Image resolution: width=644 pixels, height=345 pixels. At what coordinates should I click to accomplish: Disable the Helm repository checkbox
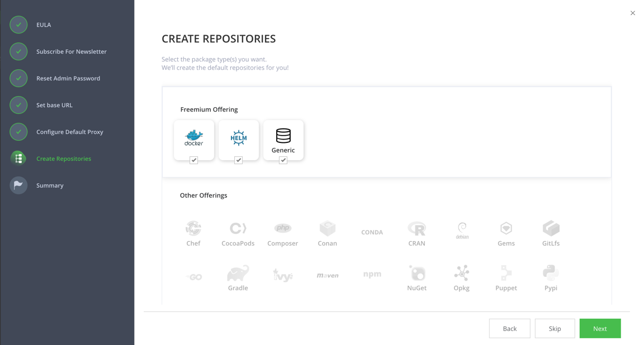239,160
